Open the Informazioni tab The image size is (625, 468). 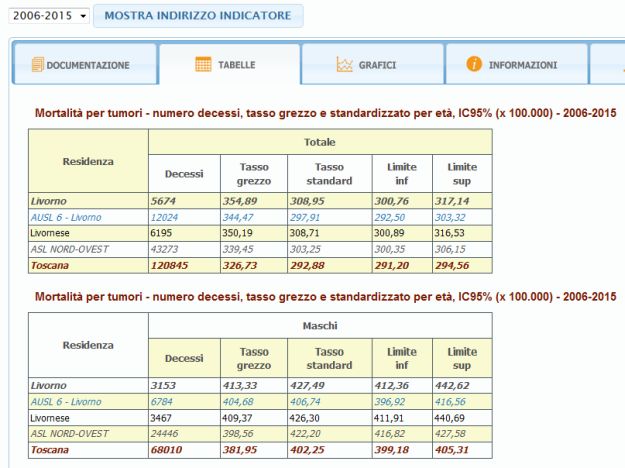click(x=522, y=65)
